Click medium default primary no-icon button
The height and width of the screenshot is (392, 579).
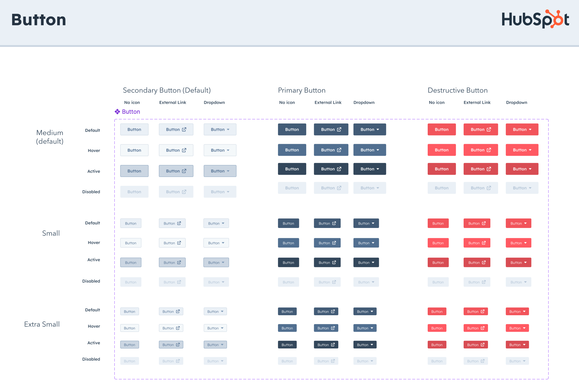292,129
